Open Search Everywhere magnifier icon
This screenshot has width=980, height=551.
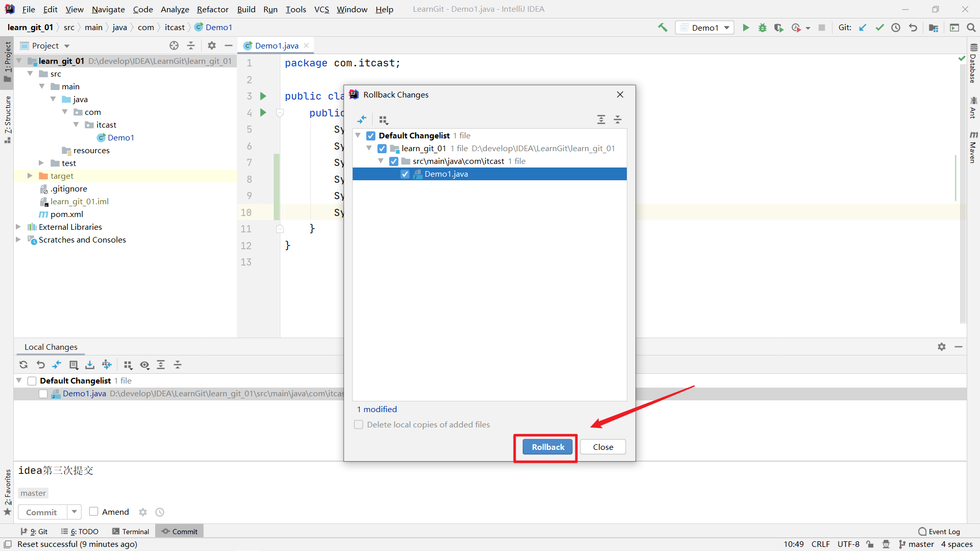[x=971, y=28]
